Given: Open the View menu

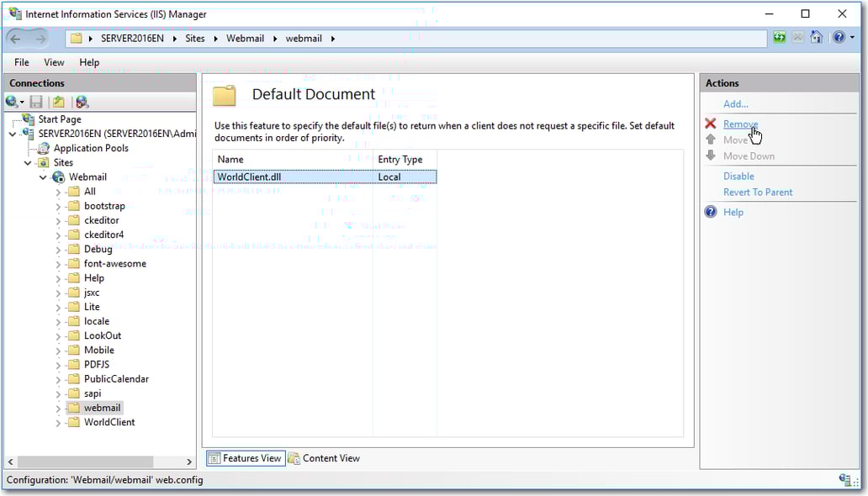Looking at the screenshot, I should point(53,61).
